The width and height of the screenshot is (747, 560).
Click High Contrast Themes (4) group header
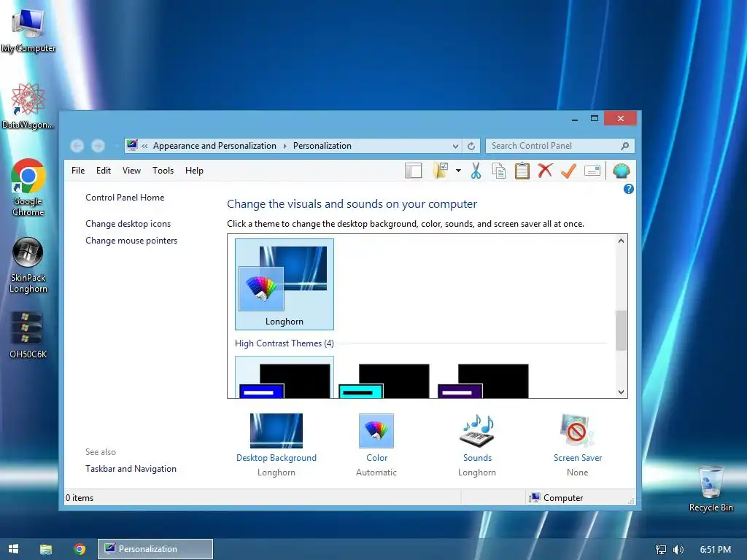click(285, 343)
